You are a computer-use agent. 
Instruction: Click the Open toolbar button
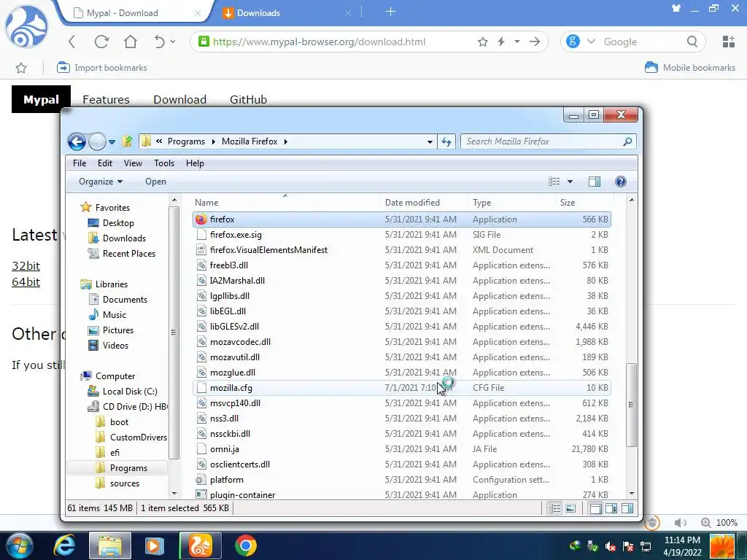coord(156,182)
